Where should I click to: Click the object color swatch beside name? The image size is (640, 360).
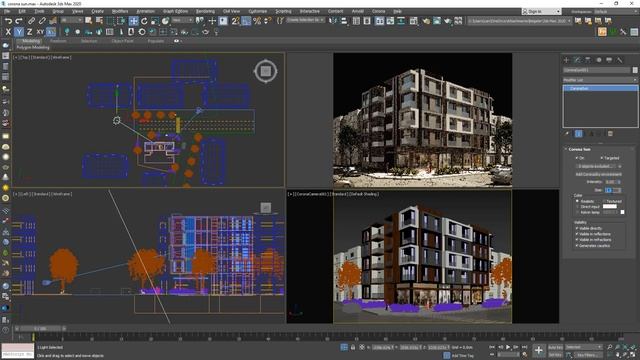(635, 70)
